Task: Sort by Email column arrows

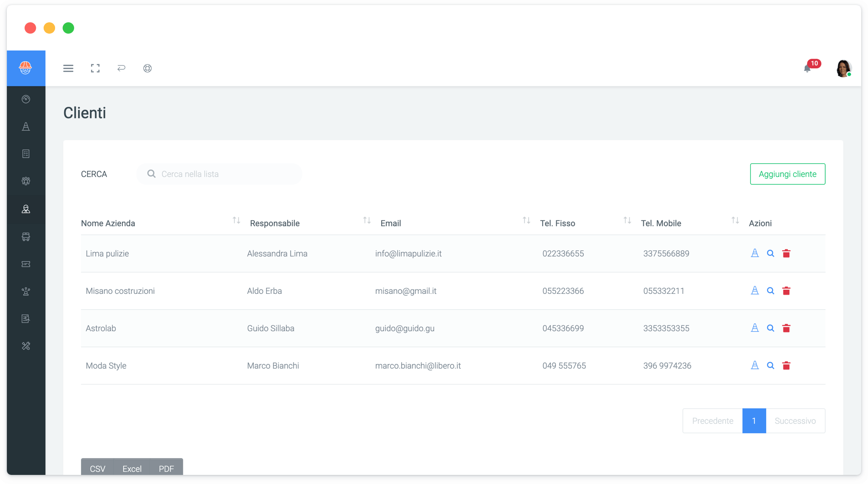Action: 526,221
